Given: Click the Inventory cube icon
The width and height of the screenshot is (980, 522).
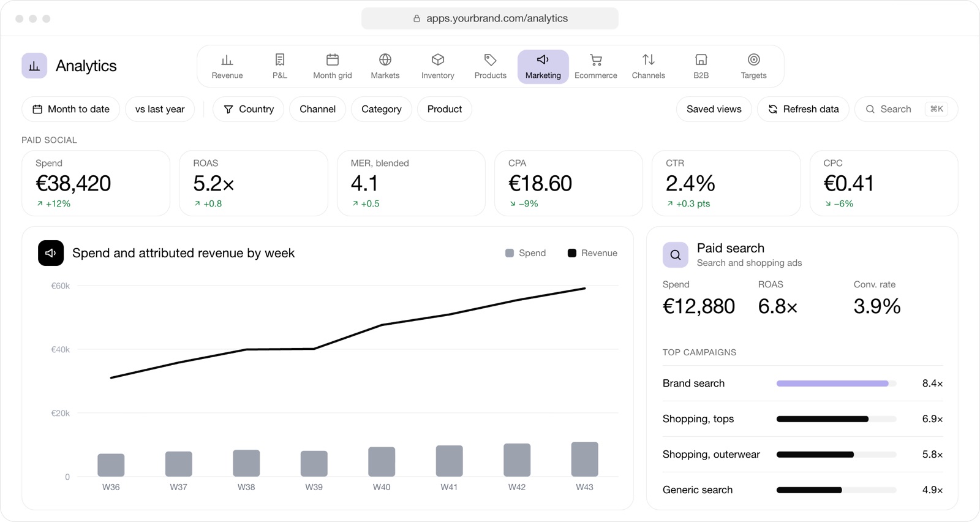Looking at the screenshot, I should click(x=438, y=59).
